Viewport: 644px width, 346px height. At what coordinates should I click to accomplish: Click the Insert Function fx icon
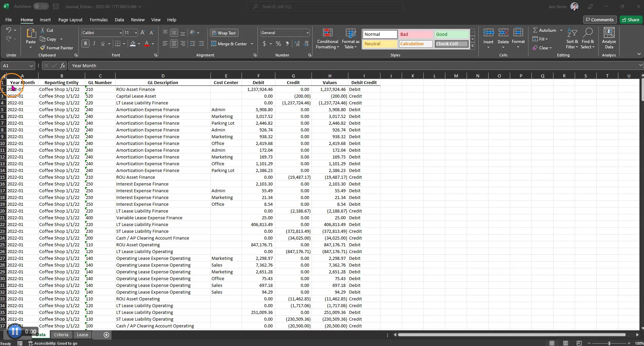(63, 66)
